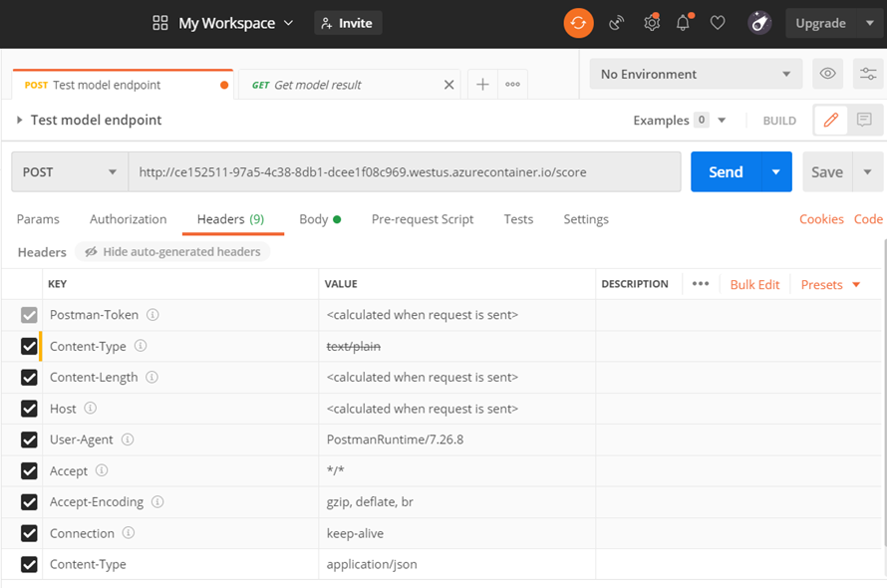Open the satellite capture requests icon

pos(617,23)
